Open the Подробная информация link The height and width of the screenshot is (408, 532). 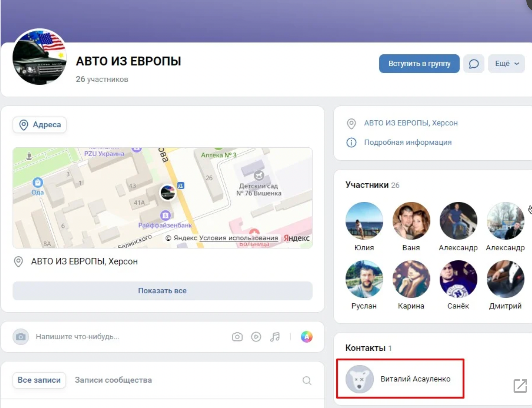click(x=408, y=142)
